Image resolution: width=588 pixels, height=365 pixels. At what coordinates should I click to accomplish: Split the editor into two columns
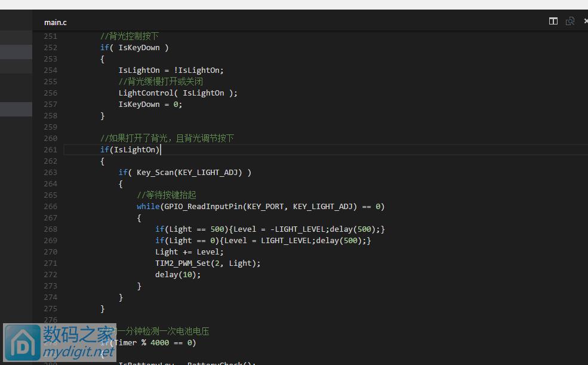tap(553, 21)
